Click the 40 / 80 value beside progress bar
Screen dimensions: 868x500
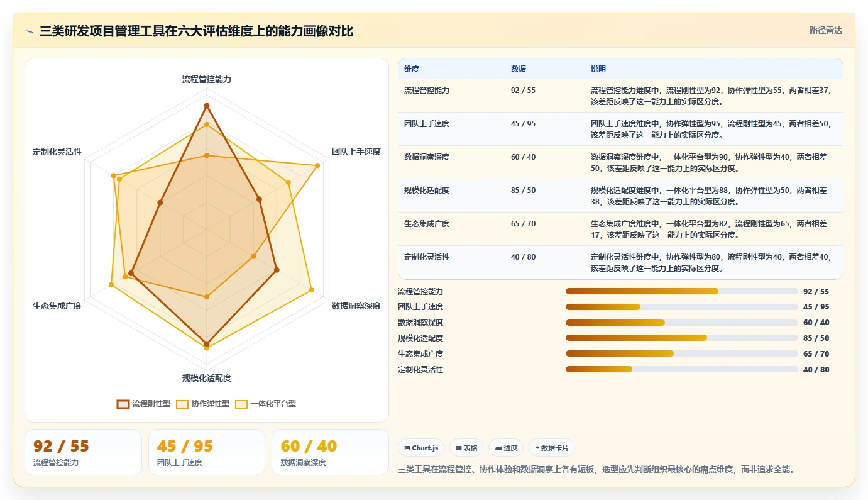(x=816, y=369)
